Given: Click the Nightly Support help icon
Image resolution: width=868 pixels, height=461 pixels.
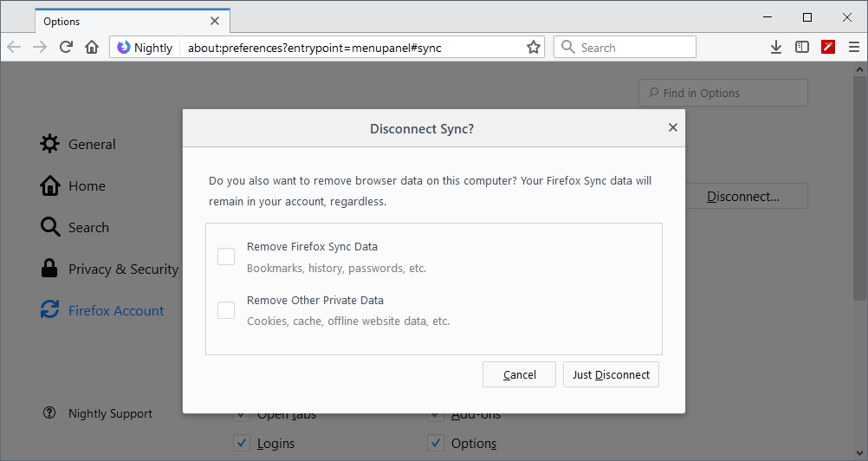Looking at the screenshot, I should click(x=49, y=412).
